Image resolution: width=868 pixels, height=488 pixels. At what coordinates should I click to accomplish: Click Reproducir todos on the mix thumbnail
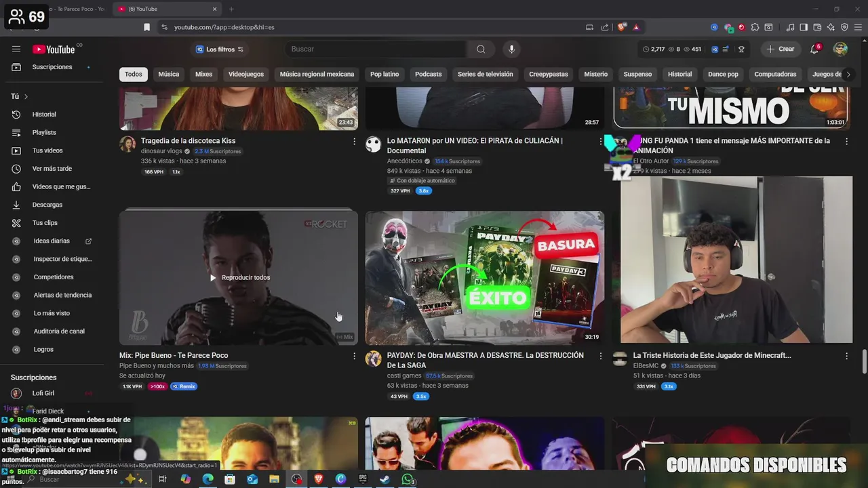click(239, 278)
